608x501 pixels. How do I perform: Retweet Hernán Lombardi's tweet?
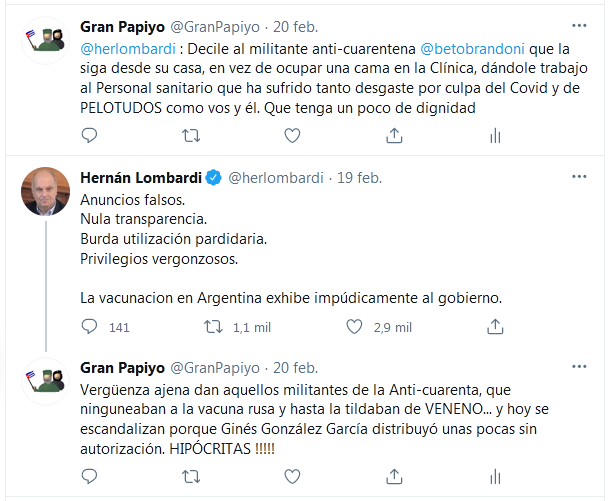pyautogui.click(x=212, y=326)
